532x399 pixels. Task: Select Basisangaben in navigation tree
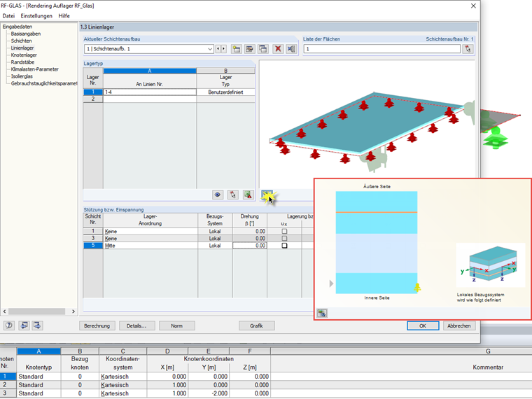coord(26,34)
